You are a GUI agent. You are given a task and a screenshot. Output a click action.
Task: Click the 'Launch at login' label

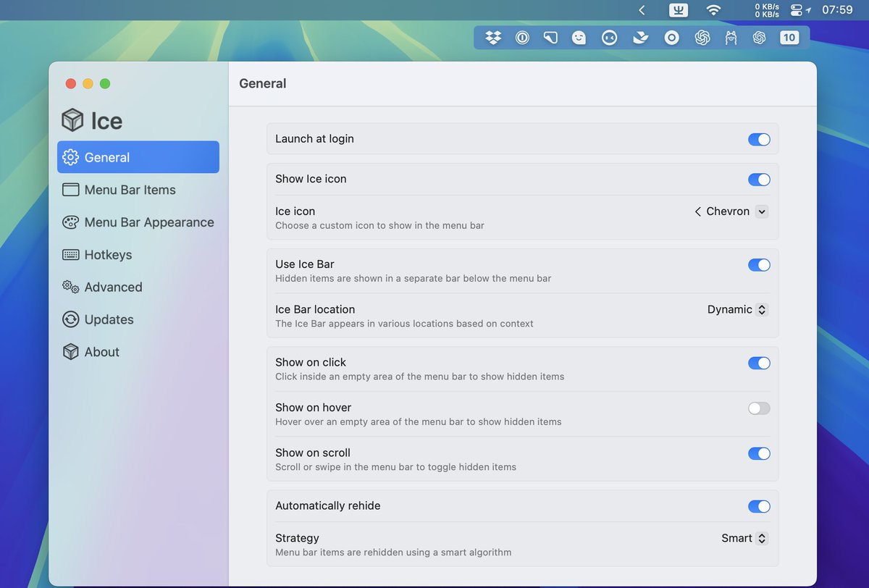tap(314, 138)
